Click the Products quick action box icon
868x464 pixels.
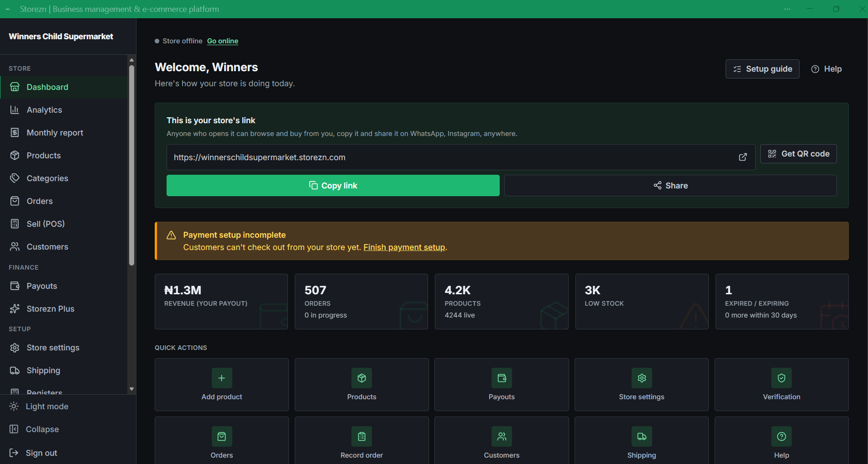362,378
